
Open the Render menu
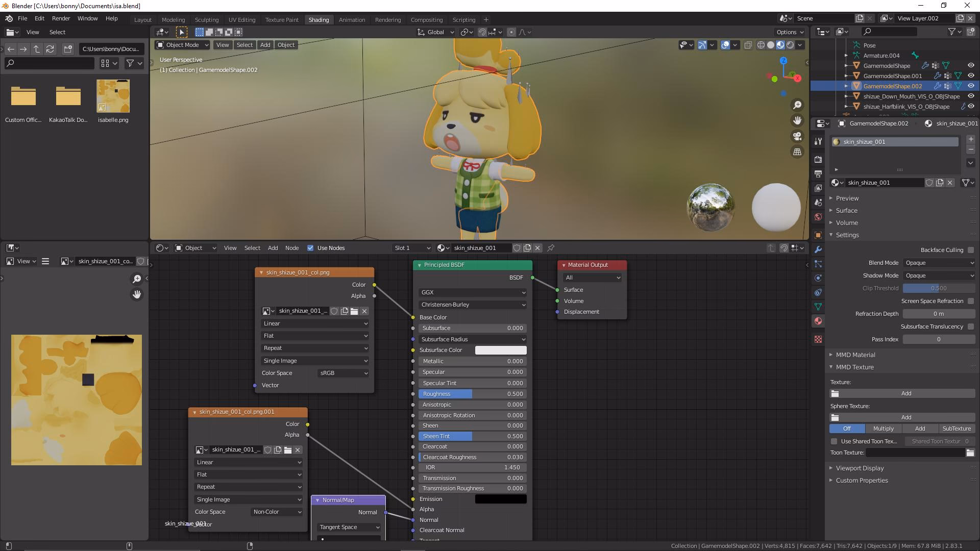click(61, 18)
